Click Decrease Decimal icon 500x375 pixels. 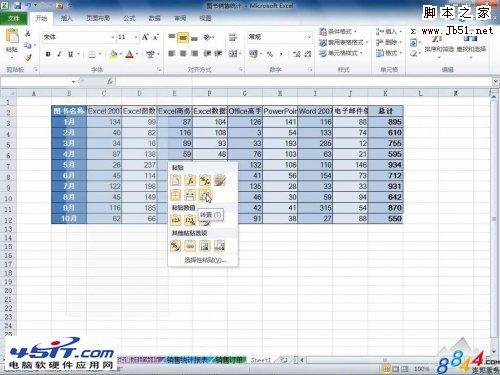pos(308,54)
